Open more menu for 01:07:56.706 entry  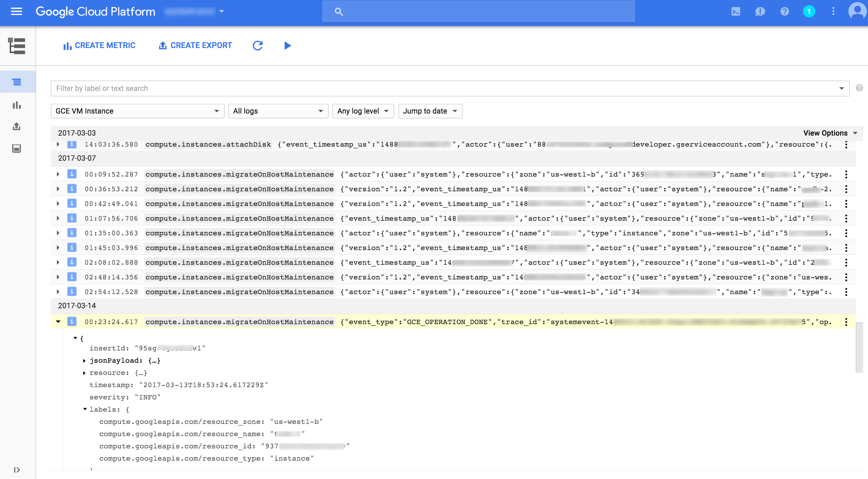(846, 218)
